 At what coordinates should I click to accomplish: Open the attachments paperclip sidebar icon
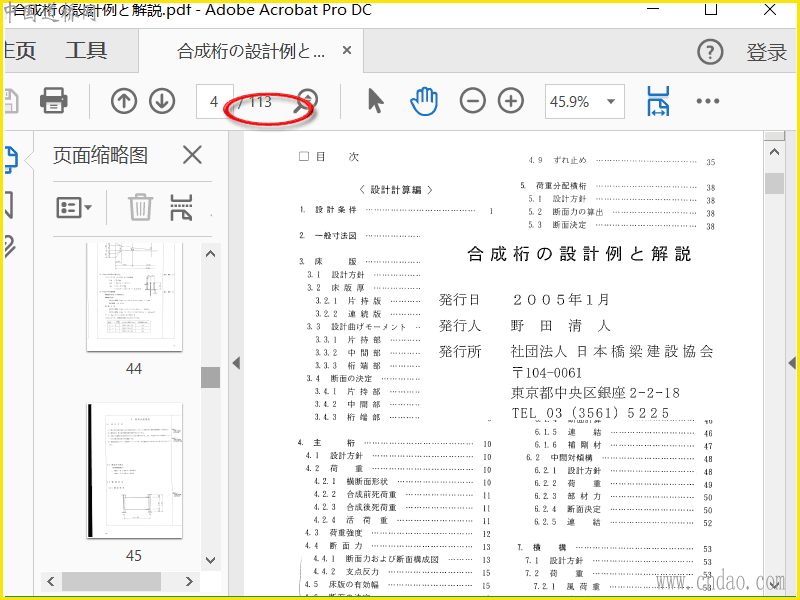click(x=10, y=246)
